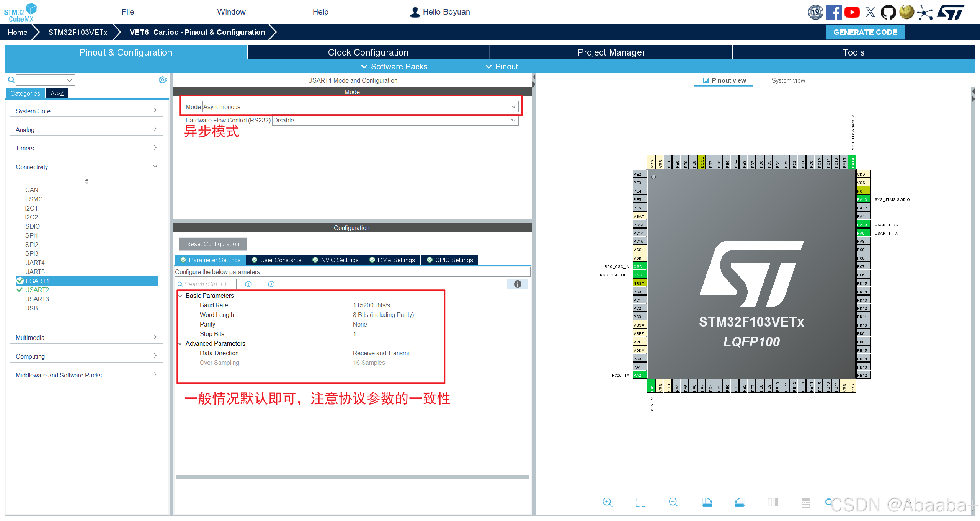Screen dimensions: 980x521
Task: Click the PA10 USART1_RX pin
Action: (x=863, y=225)
